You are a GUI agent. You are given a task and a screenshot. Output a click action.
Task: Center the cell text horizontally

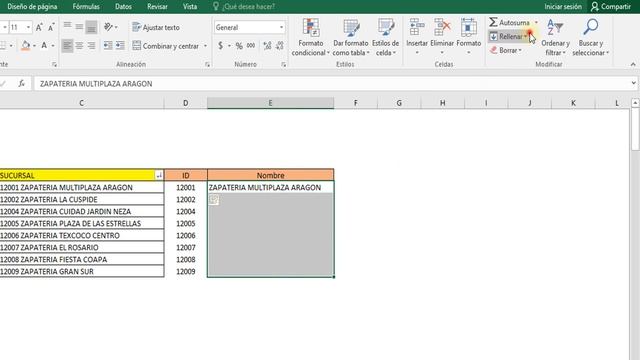(x=79, y=46)
